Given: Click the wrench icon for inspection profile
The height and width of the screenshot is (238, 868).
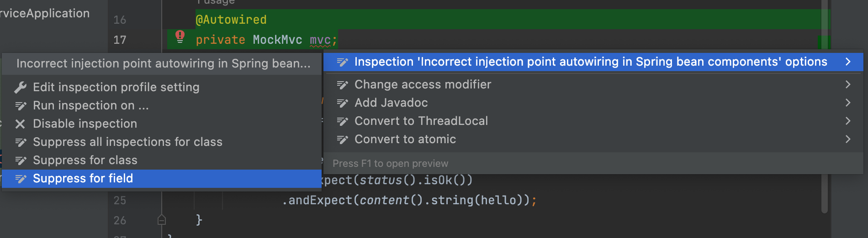Looking at the screenshot, I should tap(21, 87).
